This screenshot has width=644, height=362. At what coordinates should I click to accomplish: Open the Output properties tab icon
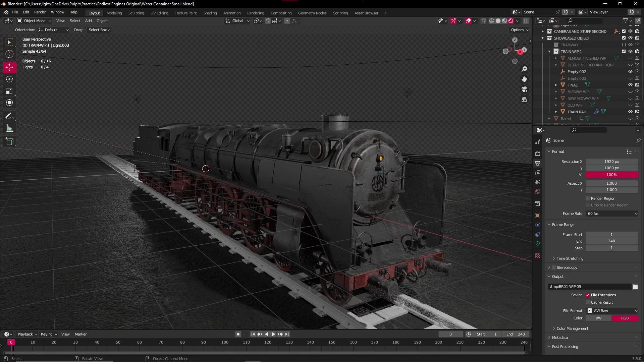538,163
